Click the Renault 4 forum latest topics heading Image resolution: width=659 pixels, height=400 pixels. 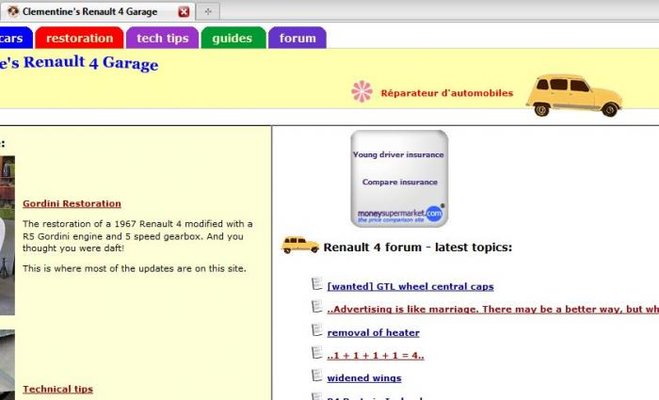tap(418, 247)
